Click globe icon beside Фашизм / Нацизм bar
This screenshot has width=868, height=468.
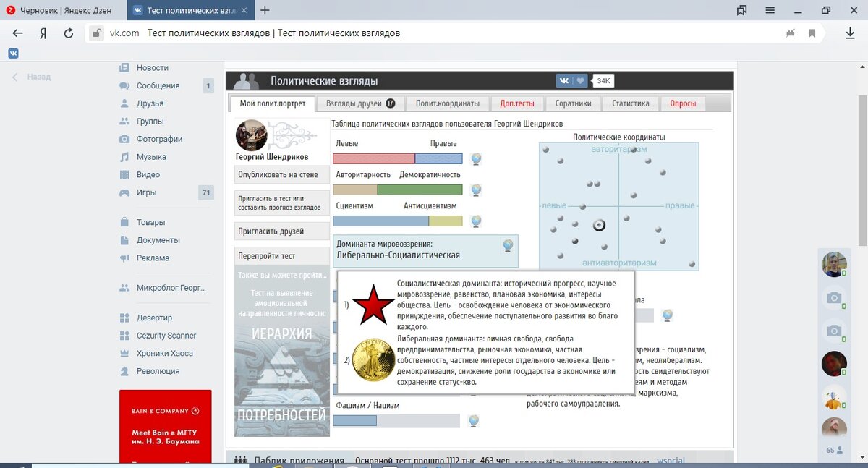474,421
